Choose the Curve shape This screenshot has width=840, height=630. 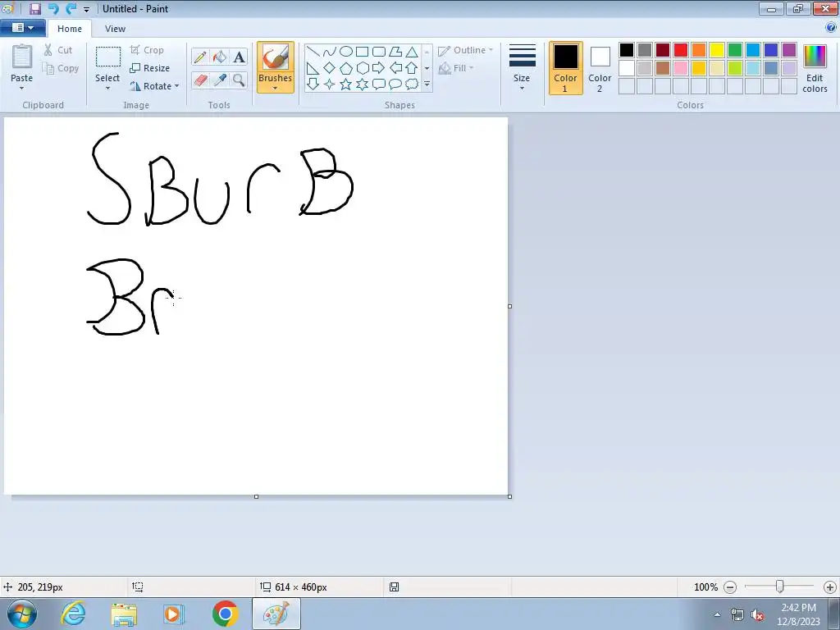[x=330, y=52]
